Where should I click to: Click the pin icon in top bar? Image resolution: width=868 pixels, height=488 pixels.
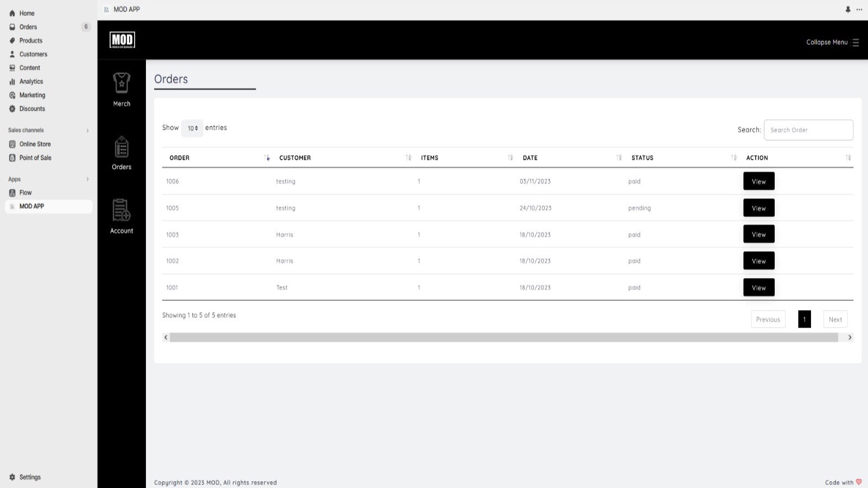click(848, 9)
